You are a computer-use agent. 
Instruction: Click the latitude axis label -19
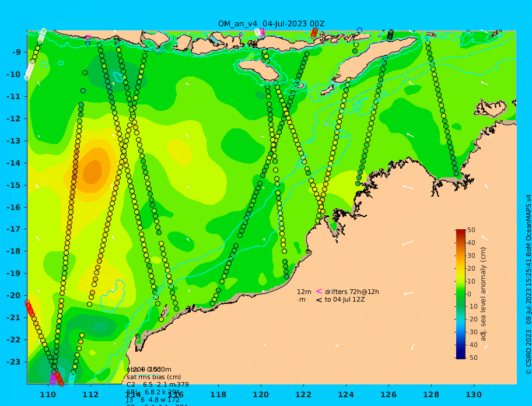click(13, 274)
